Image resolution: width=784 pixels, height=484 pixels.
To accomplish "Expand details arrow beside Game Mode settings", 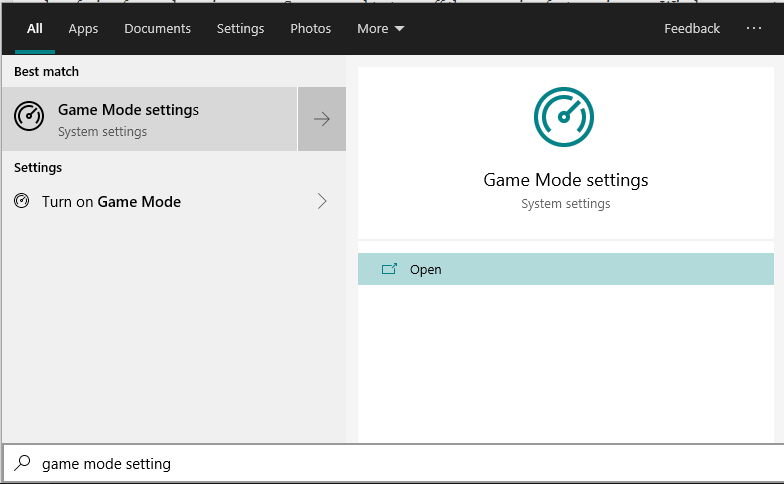I will point(322,119).
